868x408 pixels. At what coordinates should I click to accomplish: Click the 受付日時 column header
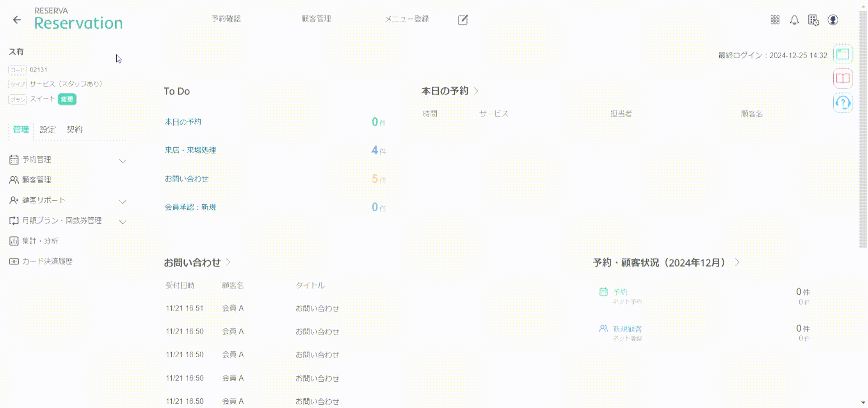(x=180, y=285)
